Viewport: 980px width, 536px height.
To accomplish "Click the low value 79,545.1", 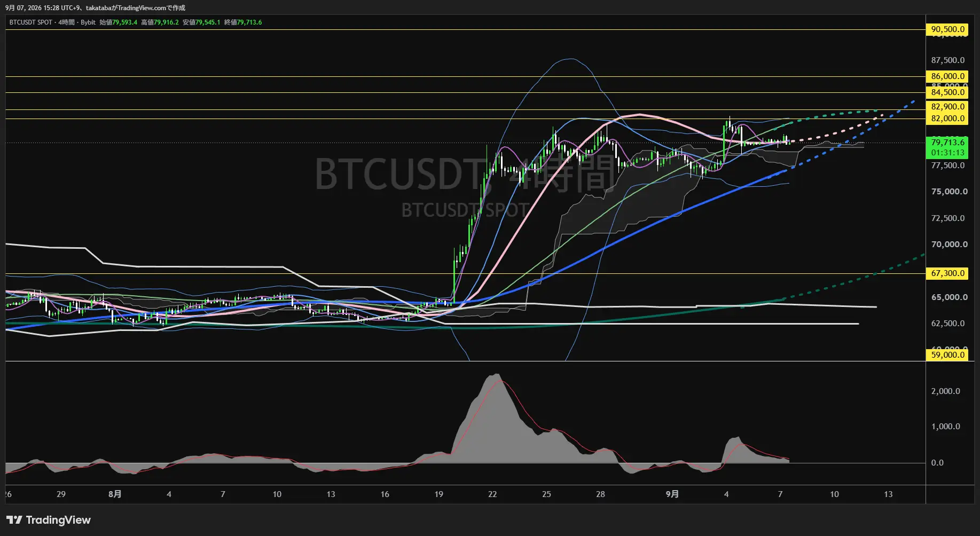I will [208, 22].
